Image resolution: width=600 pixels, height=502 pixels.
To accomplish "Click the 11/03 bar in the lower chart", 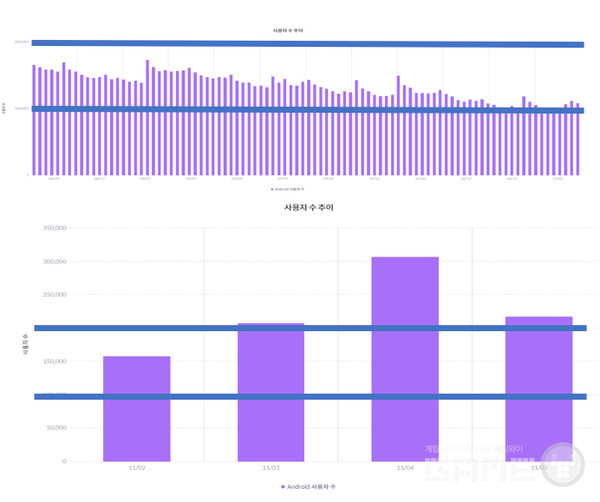I will (270, 391).
